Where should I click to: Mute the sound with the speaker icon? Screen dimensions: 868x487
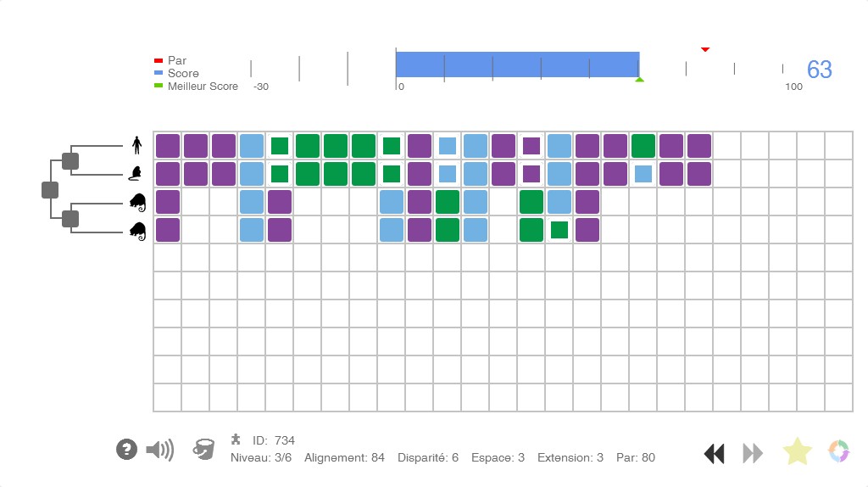159,450
